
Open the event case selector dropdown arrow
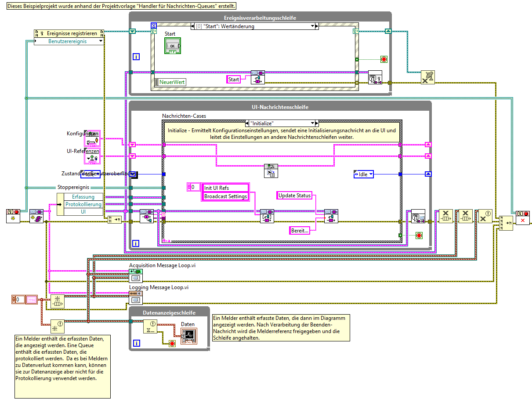[x=313, y=26]
